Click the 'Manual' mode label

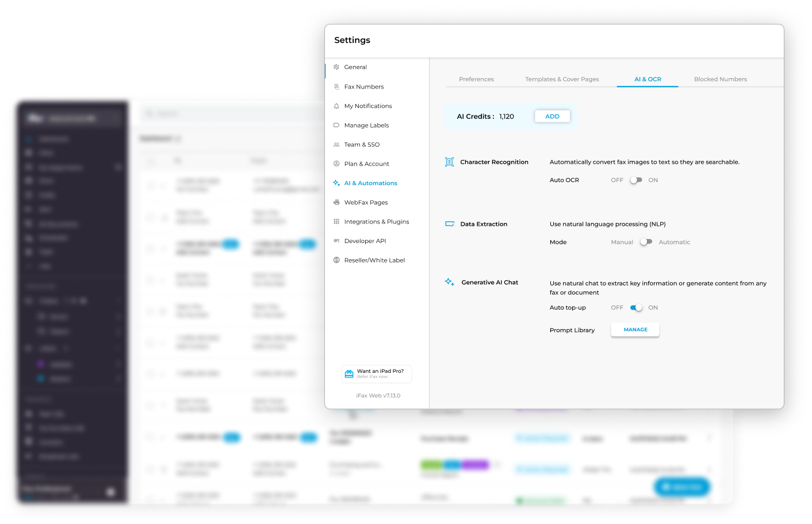[x=622, y=242]
